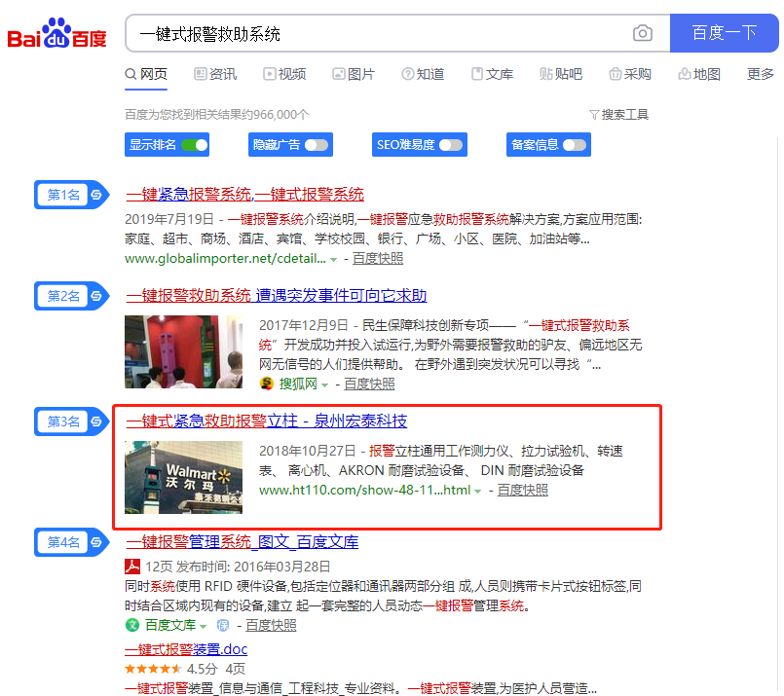Click the first rank badge icon
The height and width of the screenshot is (696, 784).
[96, 195]
